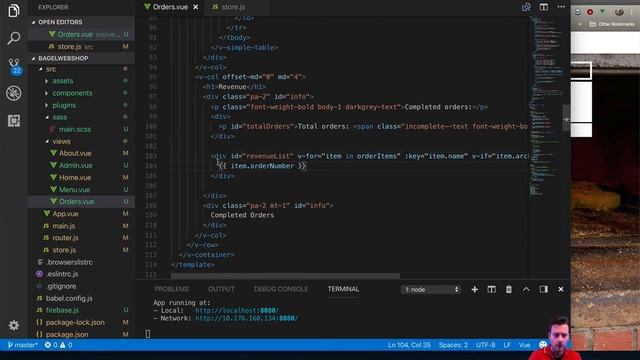Change encoding via UTF-8 status item
Image resolution: width=640 pixels, height=360 pixels.
pyautogui.click(x=485, y=345)
